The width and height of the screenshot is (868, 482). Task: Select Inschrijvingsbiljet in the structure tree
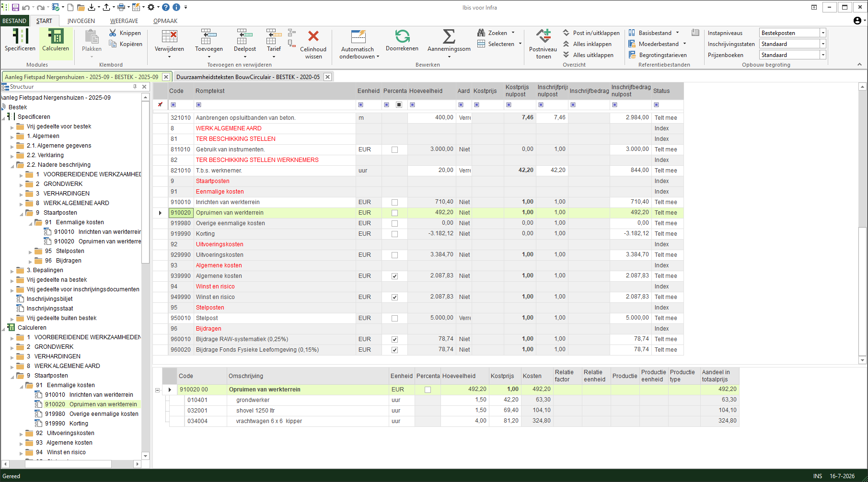tap(49, 299)
